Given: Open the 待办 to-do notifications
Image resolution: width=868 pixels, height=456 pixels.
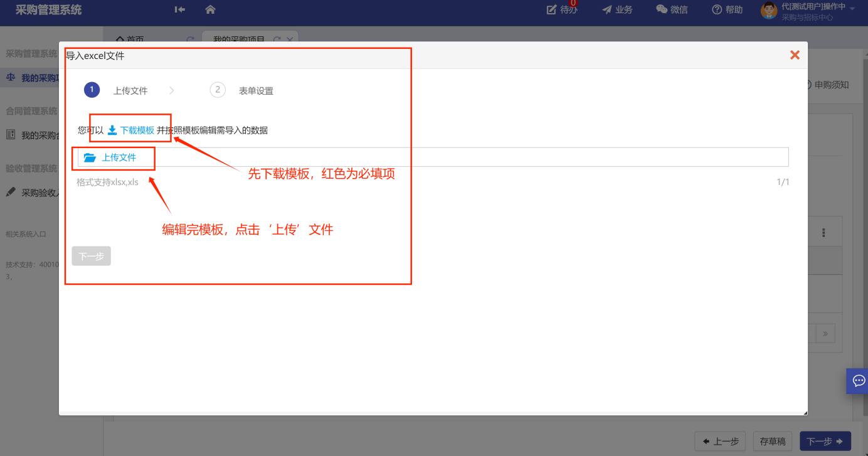Looking at the screenshot, I should point(561,9).
